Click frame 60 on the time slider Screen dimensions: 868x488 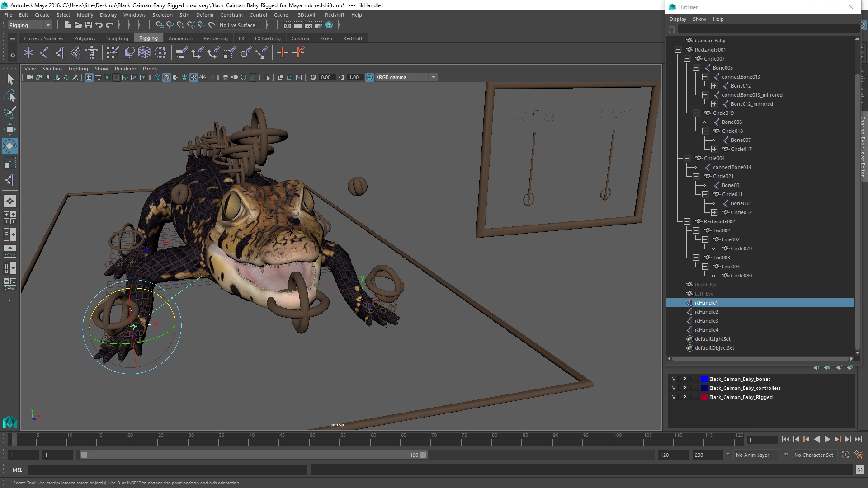click(x=371, y=440)
